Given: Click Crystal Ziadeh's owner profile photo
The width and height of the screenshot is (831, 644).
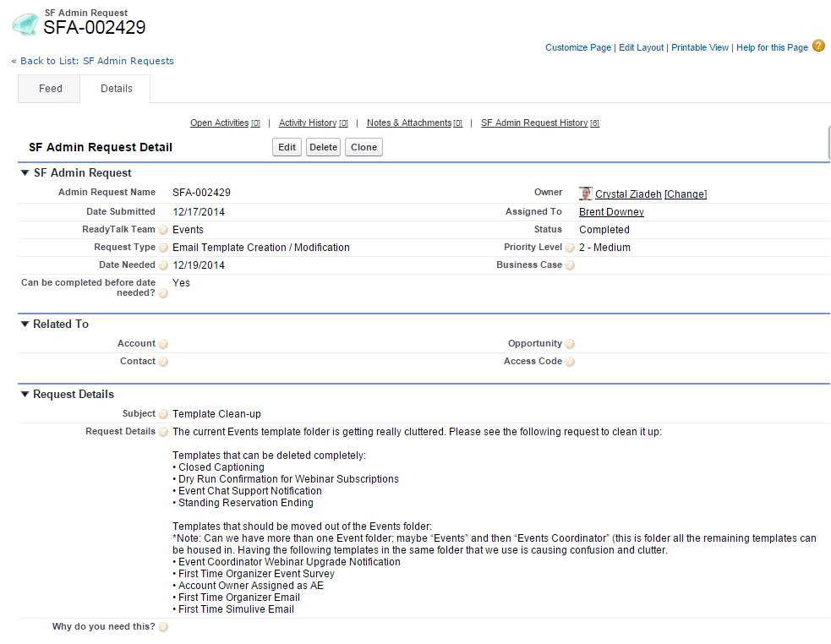Looking at the screenshot, I should (585, 194).
